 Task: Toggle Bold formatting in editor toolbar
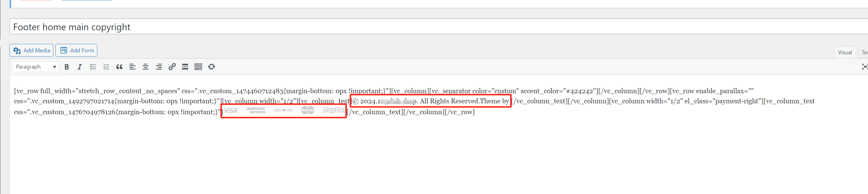click(x=67, y=67)
